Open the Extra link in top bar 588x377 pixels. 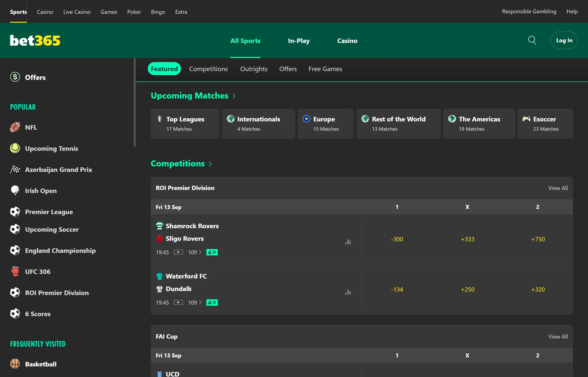pos(181,12)
